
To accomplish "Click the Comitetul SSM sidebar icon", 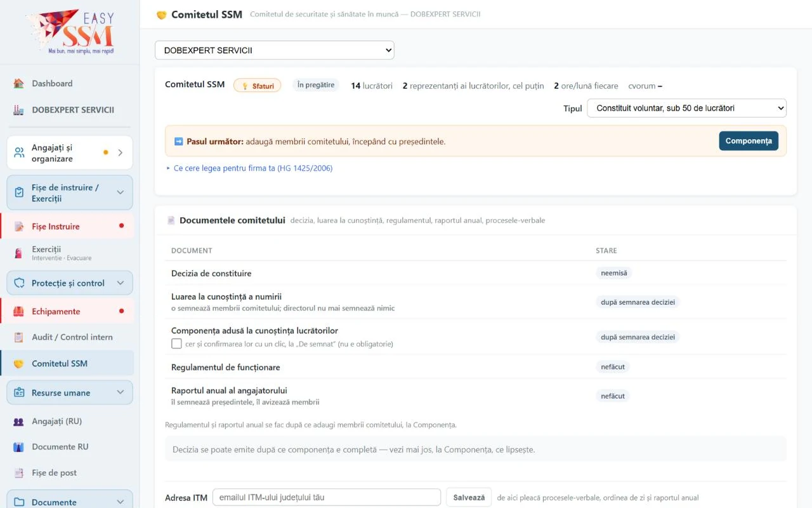I will pos(19,364).
